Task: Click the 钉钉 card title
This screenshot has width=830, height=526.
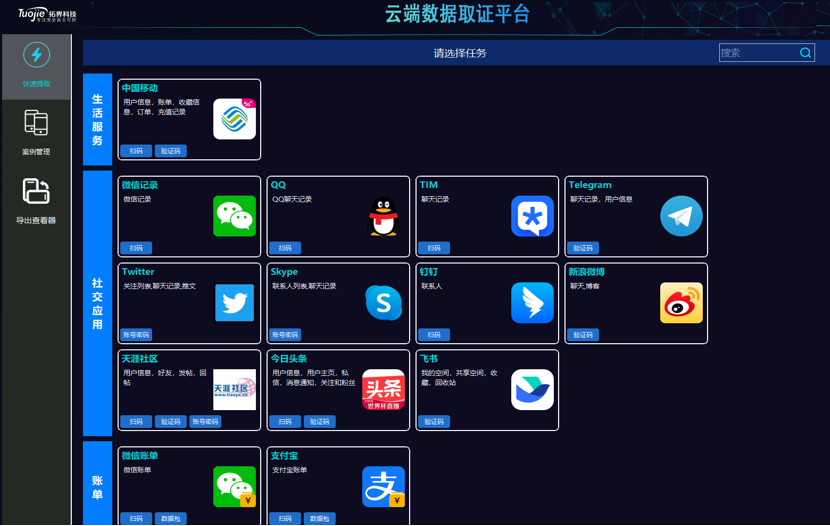Action: click(428, 271)
